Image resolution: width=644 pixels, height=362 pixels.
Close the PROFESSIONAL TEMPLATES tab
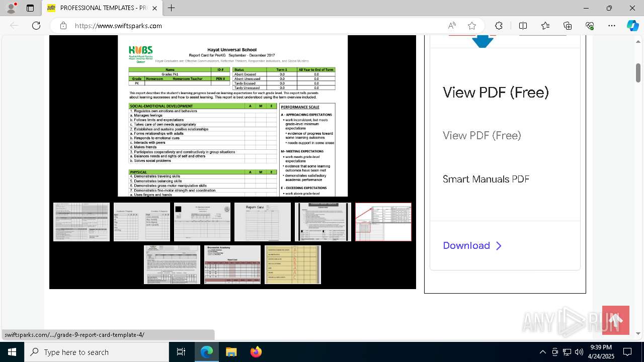tap(154, 8)
